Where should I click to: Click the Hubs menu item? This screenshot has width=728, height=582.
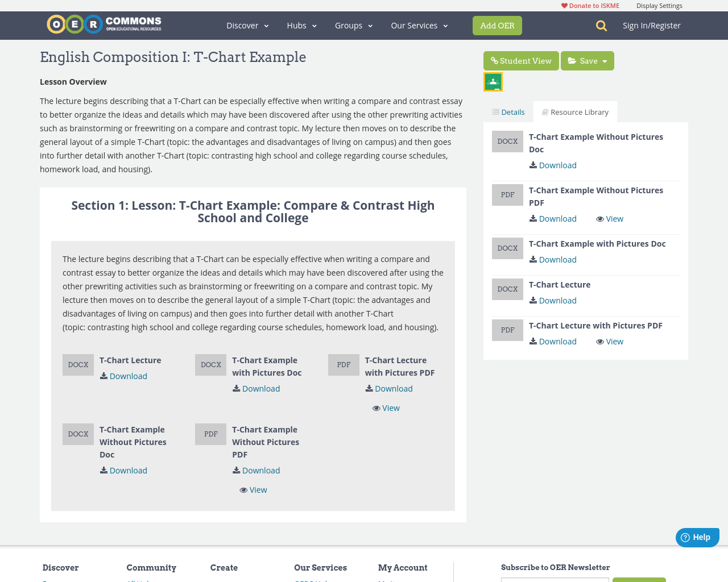301,25
